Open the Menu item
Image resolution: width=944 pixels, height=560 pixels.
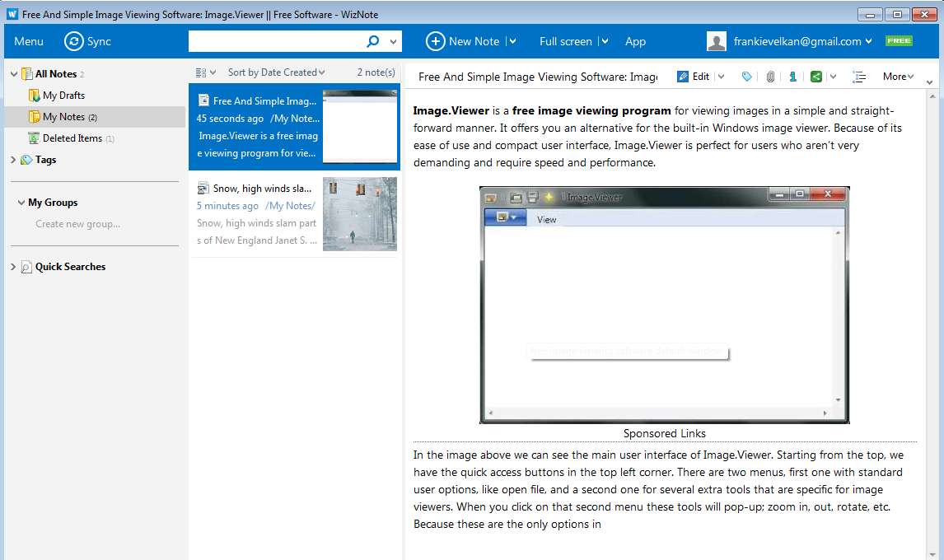29,41
